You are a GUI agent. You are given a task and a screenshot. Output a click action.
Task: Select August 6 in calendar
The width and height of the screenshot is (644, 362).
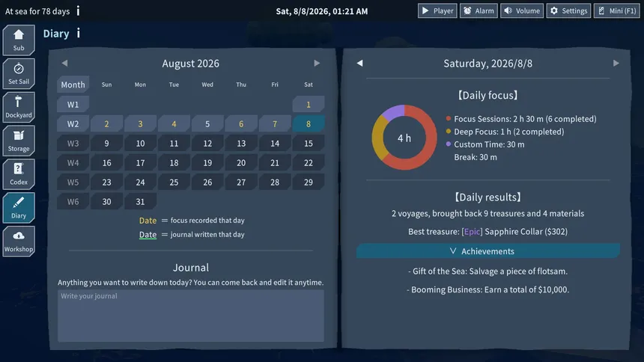[241, 124]
